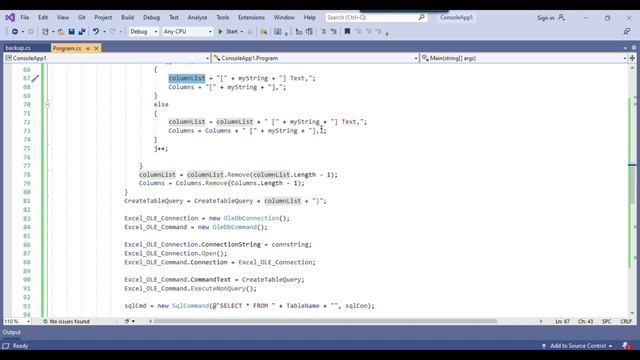Open the code cleanup broom icon in bottom bar
The height and width of the screenshot is (360, 640).
coord(127,321)
